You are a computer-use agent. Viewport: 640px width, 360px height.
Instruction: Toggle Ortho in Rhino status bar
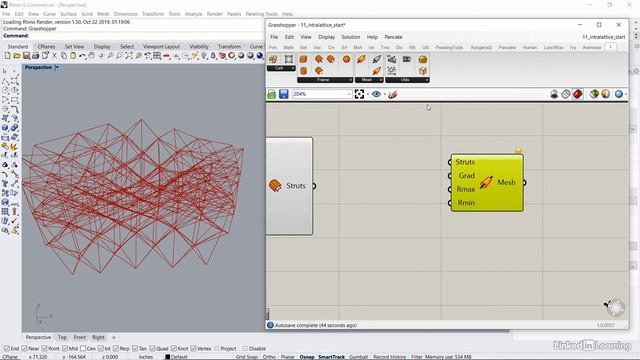pos(269,357)
